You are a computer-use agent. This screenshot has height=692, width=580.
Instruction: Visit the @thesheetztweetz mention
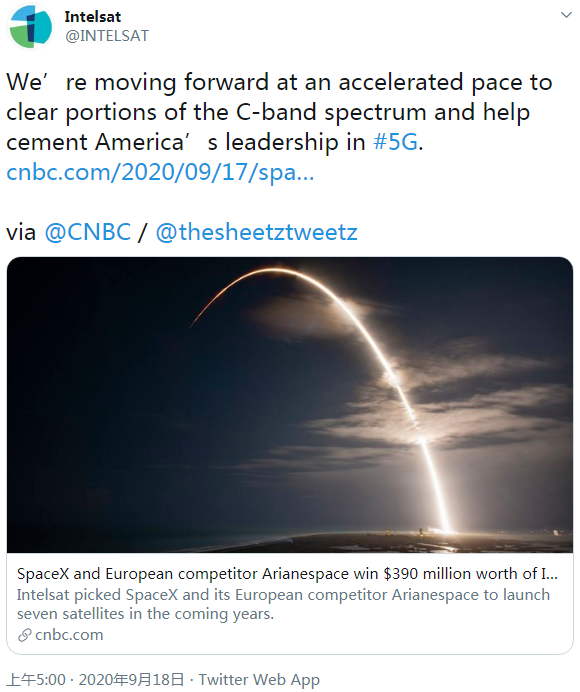click(256, 232)
